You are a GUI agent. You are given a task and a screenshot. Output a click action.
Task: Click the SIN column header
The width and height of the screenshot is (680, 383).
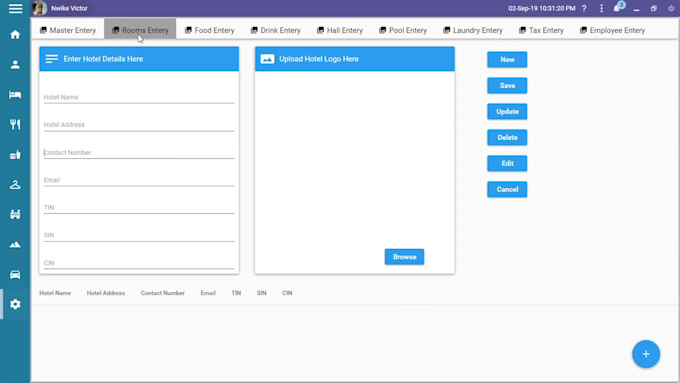point(262,293)
